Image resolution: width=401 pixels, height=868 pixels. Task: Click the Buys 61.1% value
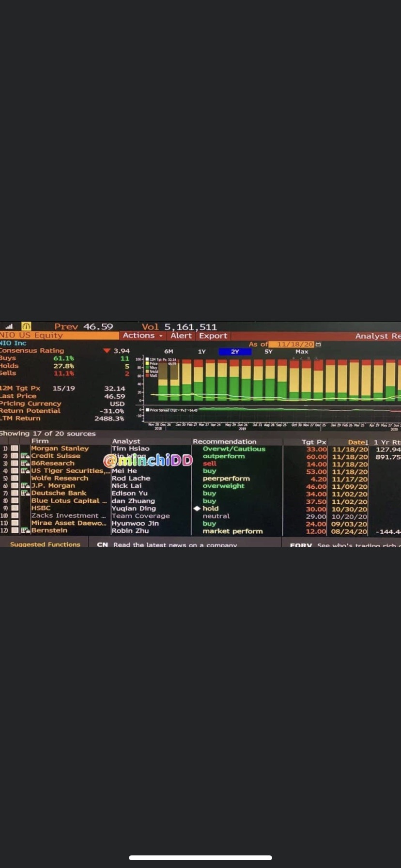[x=63, y=358]
